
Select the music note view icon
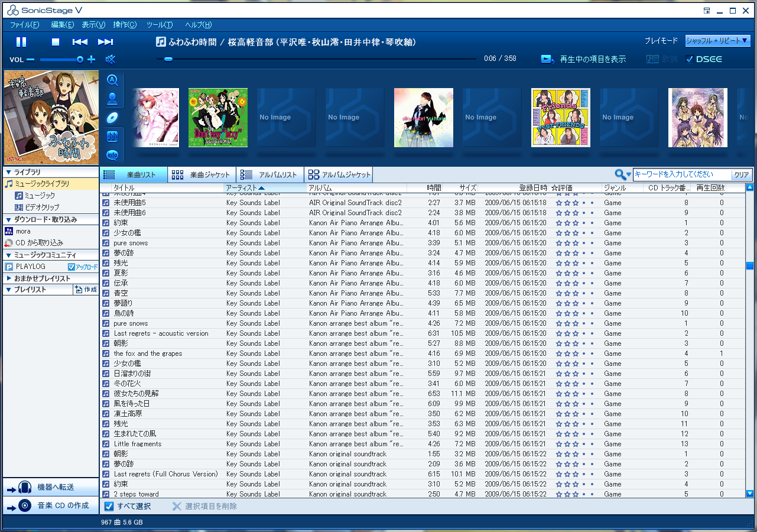(x=112, y=137)
